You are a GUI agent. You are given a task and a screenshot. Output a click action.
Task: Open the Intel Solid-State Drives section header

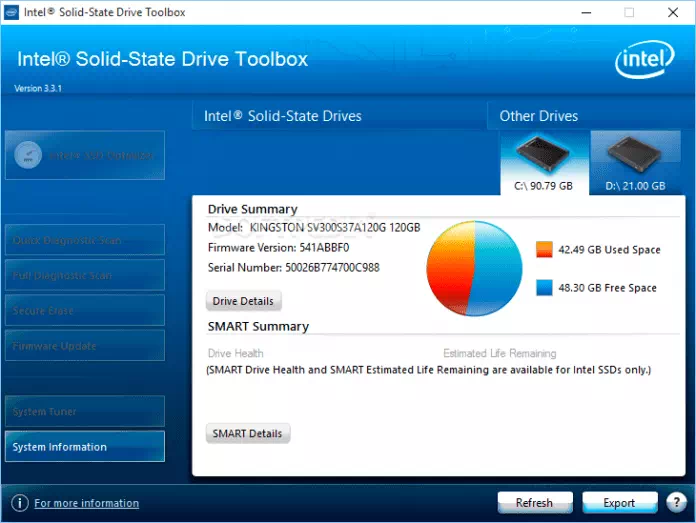tap(283, 116)
